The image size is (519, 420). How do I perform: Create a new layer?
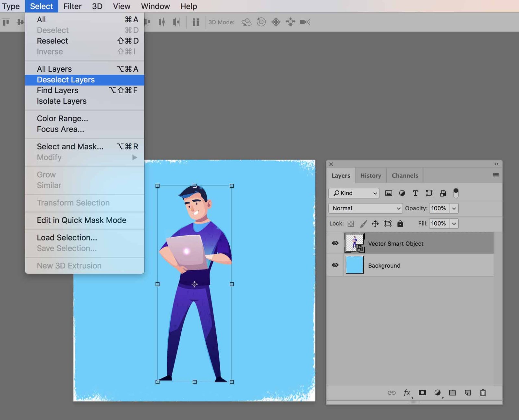point(467,393)
